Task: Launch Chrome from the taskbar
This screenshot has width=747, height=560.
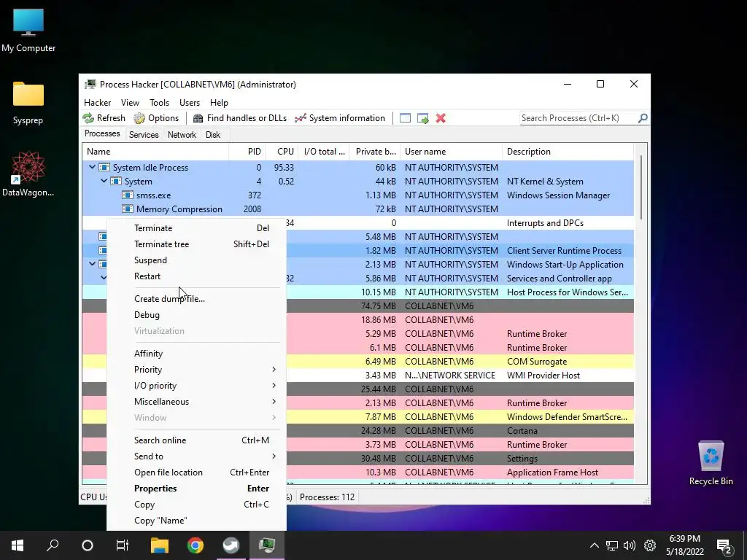Action: 196,545
